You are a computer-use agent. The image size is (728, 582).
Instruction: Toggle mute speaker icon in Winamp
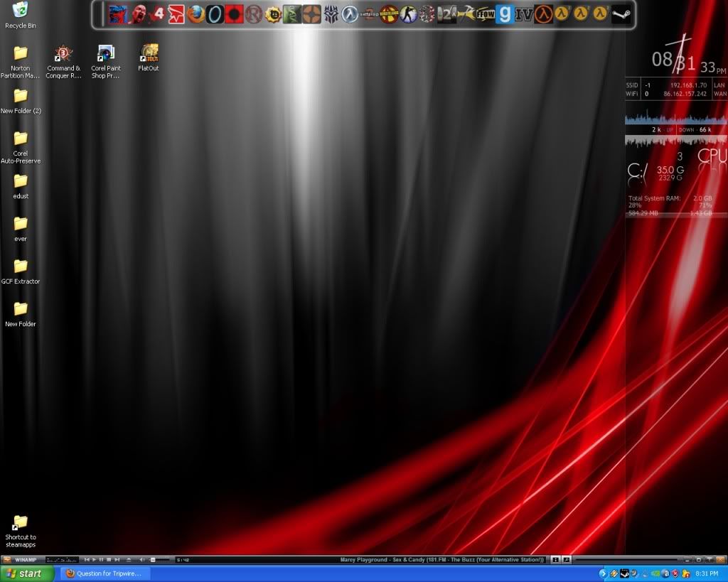click(142, 560)
